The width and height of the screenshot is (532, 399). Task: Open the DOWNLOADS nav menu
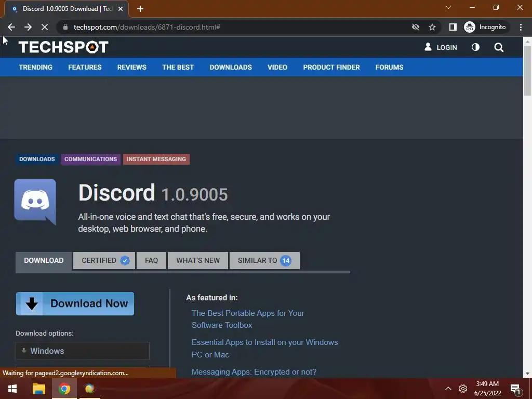coord(231,67)
